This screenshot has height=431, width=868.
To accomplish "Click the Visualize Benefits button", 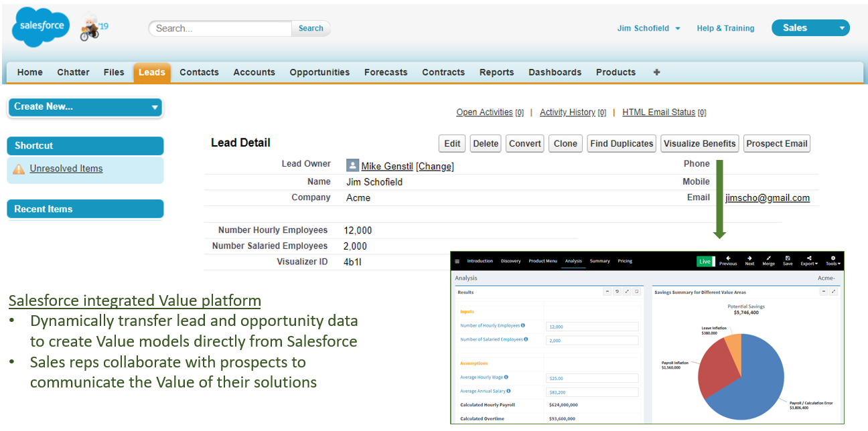I will pyautogui.click(x=700, y=143).
